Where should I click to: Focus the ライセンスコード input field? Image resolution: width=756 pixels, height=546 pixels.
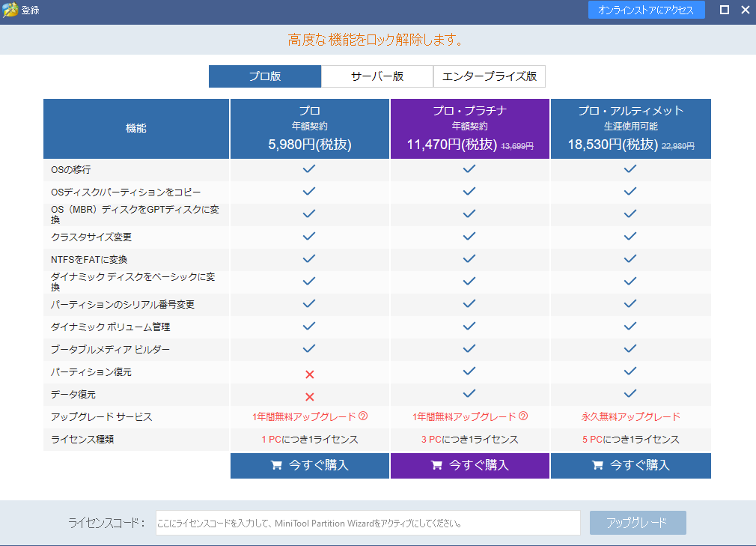(368, 523)
